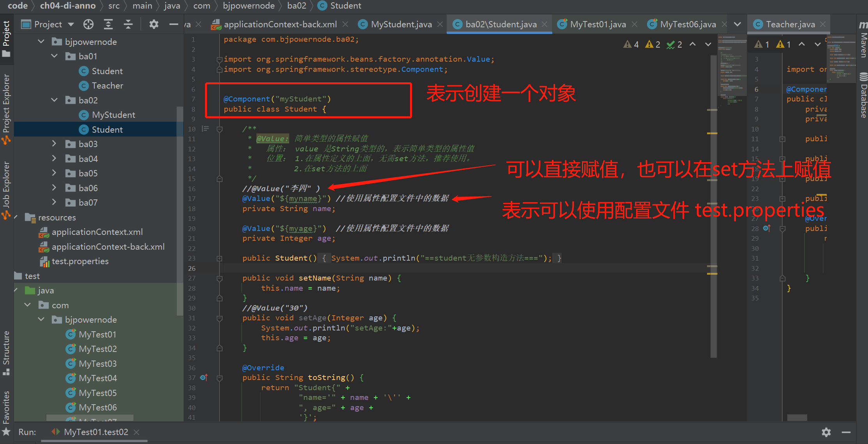Open the Project view dropdown
868x444 pixels.
(71, 24)
